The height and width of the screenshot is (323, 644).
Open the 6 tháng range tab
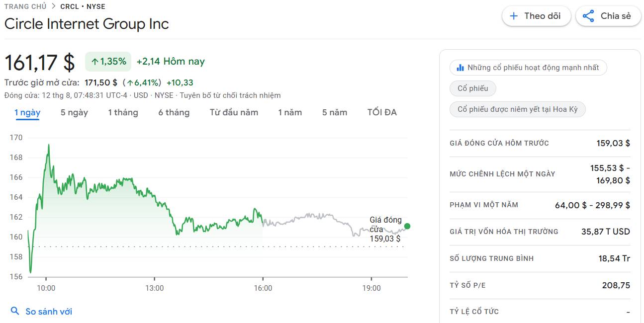(x=174, y=112)
